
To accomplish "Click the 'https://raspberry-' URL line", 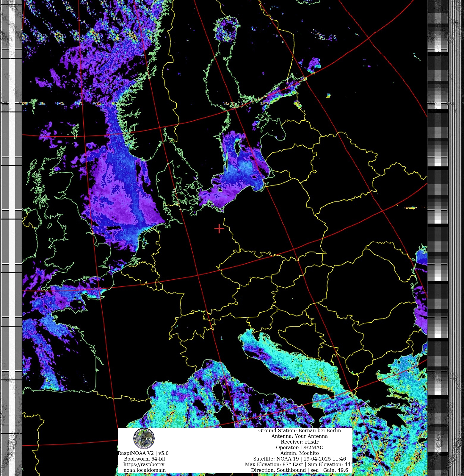I will [145, 464].
